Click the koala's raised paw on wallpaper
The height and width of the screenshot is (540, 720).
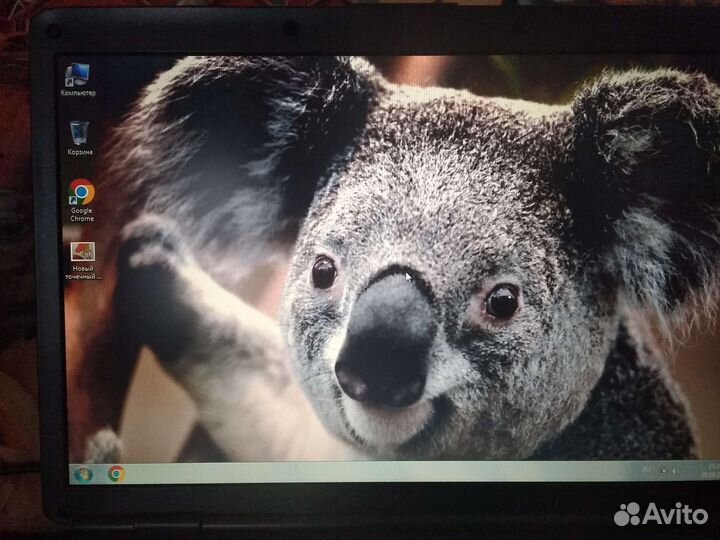point(152,262)
